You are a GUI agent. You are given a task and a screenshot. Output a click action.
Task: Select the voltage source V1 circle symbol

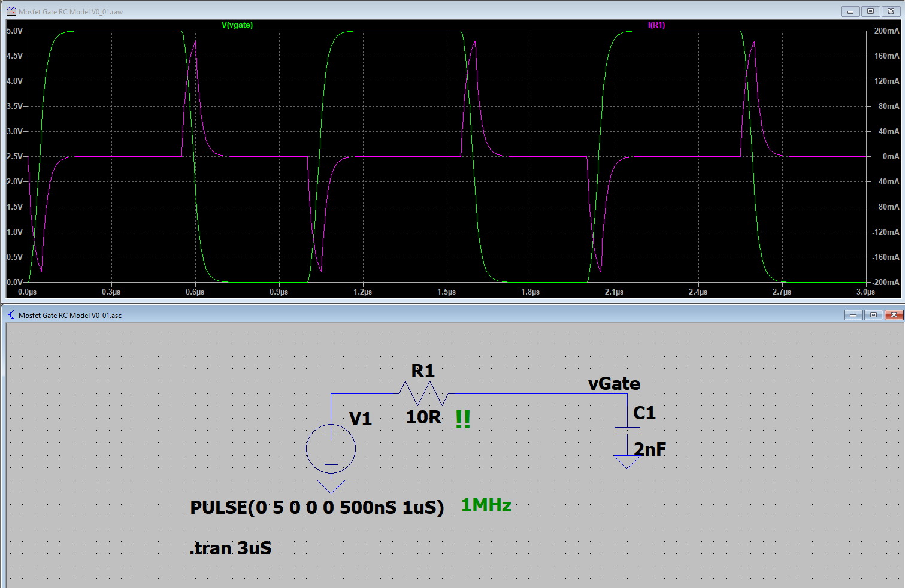[x=331, y=448]
